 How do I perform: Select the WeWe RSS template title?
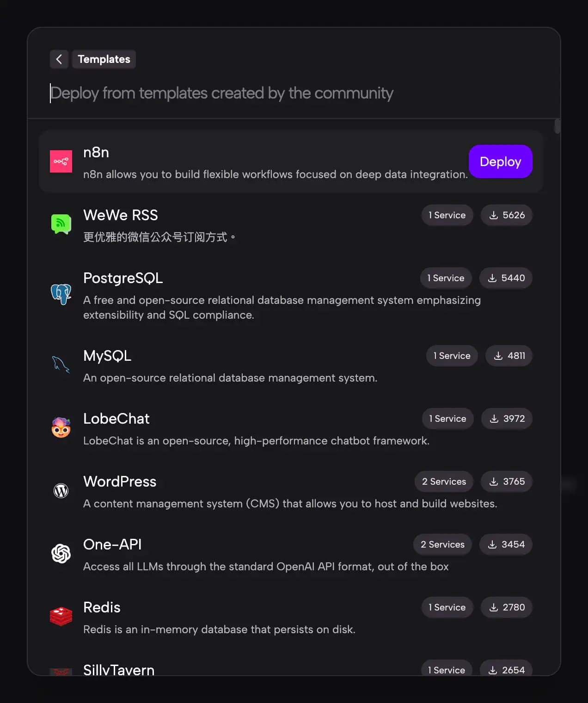121,215
